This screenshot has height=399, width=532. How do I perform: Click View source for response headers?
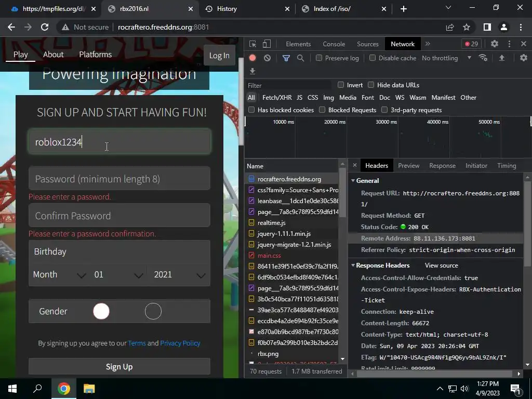442,265
